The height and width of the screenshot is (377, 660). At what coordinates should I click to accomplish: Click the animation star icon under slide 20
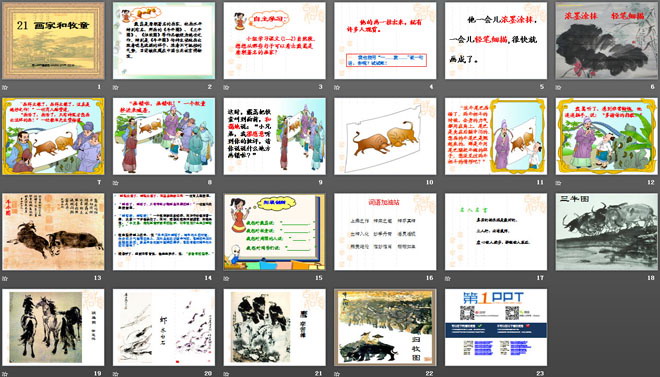click(x=115, y=373)
